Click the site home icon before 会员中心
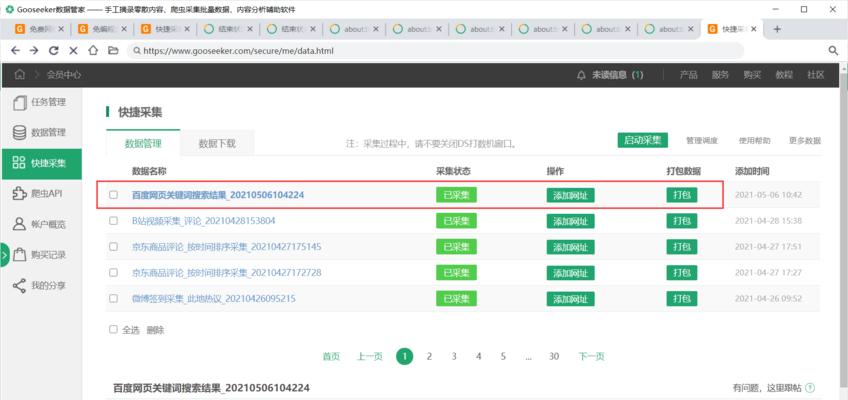This screenshot has width=848, height=400. [x=19, y=75]
